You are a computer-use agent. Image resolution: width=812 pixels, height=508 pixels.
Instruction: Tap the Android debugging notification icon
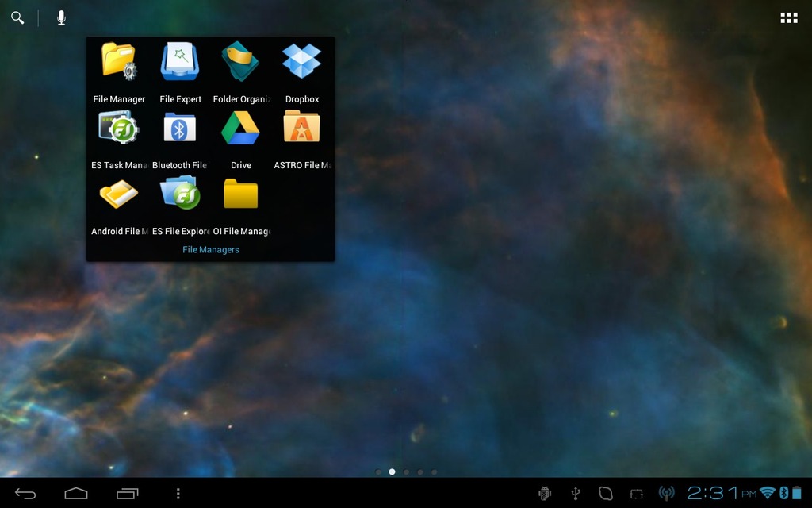pyautogui.click(x=545, y=494)
